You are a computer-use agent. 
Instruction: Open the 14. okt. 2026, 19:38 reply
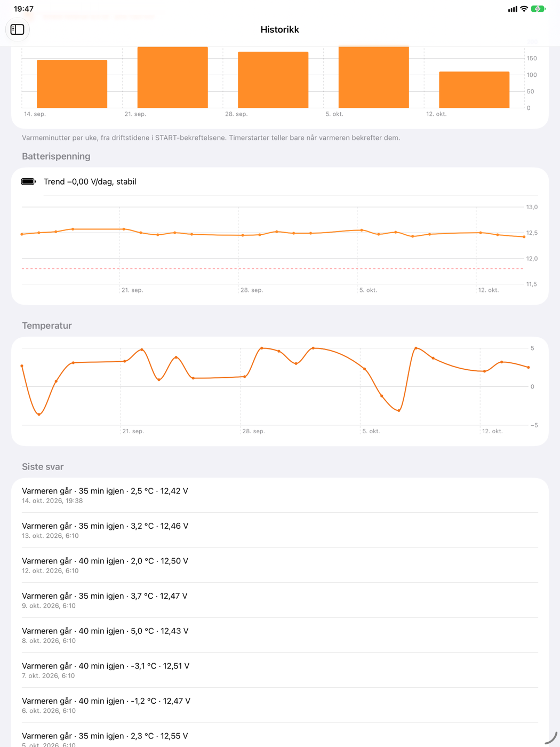[x=280, y=495]
